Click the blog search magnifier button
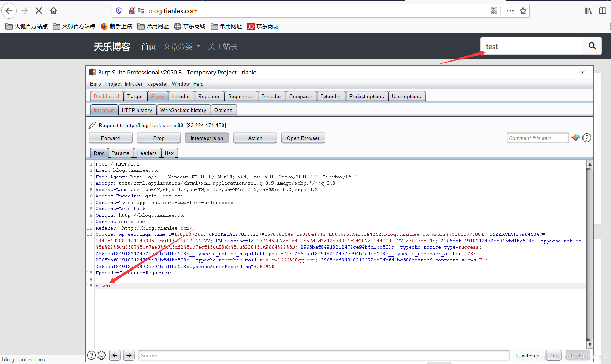 pyautogui.click(x=592, y=46)
